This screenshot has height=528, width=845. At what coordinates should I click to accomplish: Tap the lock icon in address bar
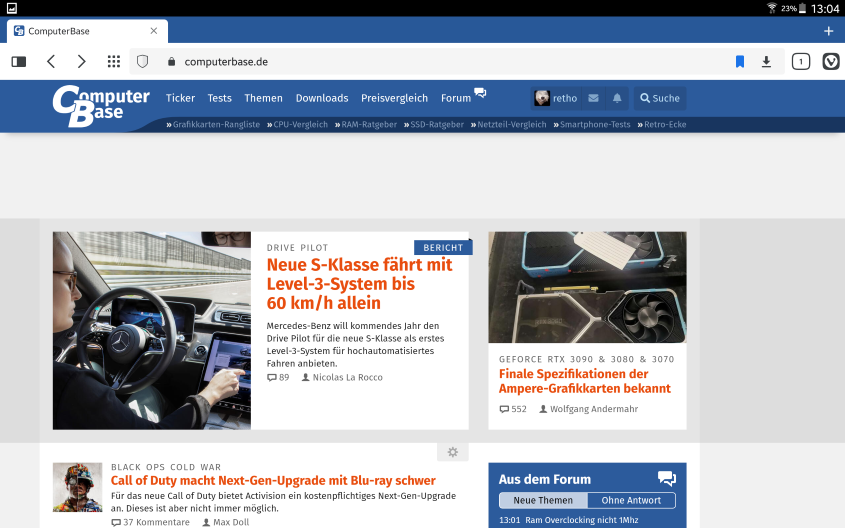point(171,61)
